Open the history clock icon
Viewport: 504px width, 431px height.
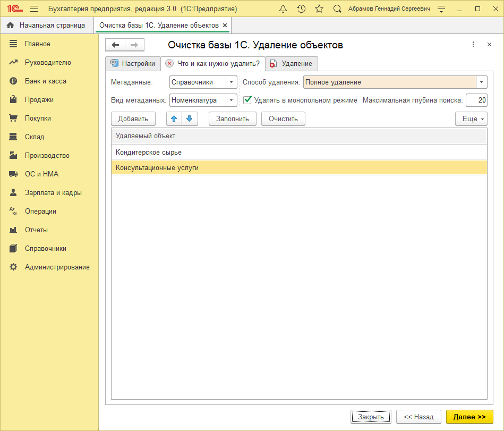(301, 9)
